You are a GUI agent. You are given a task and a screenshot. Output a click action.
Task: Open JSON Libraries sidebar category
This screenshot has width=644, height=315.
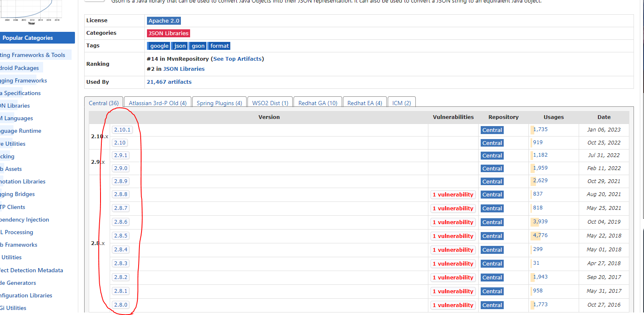tap(15, 106)
